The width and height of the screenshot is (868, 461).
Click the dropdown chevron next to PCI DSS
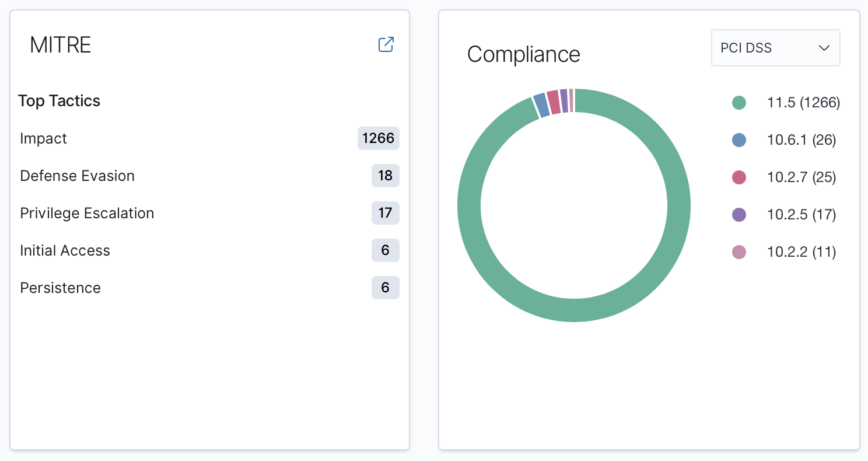pyautogui.click(x=824, y=48)
